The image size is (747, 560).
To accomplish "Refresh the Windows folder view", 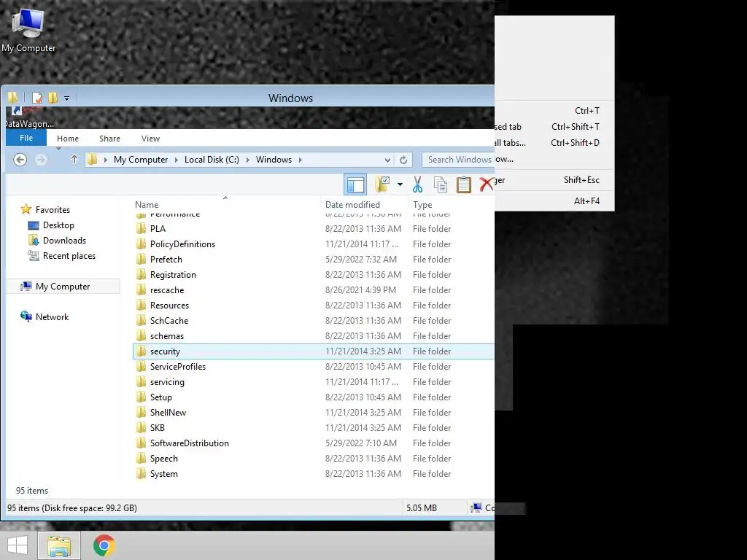I will 403,160.
